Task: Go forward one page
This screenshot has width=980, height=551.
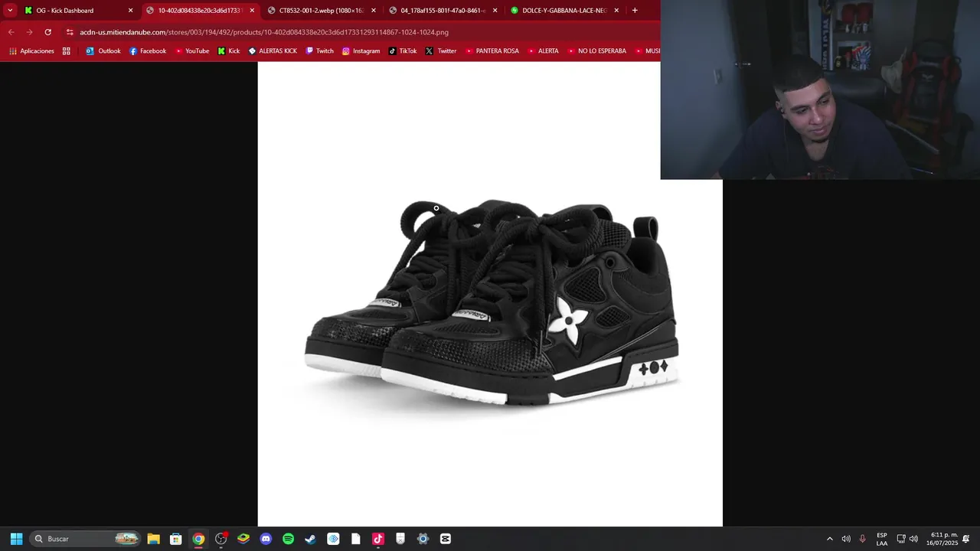Action: 29,32
